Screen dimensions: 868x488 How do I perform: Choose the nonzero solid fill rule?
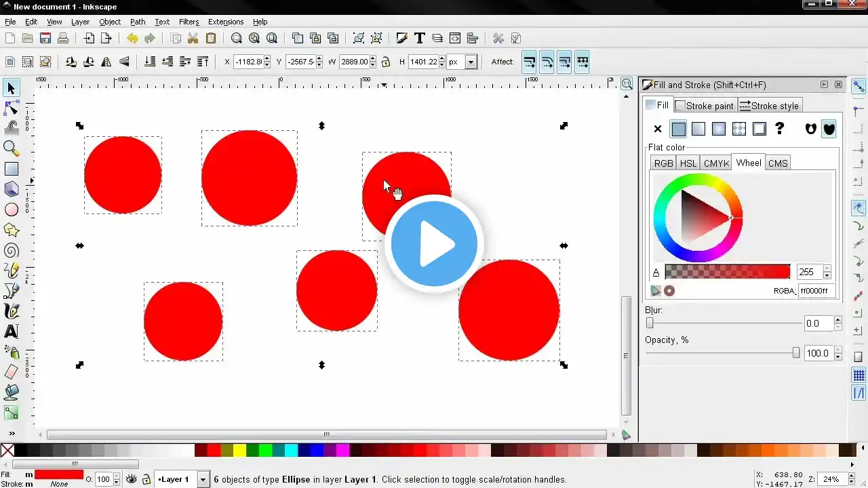[829, 129]
